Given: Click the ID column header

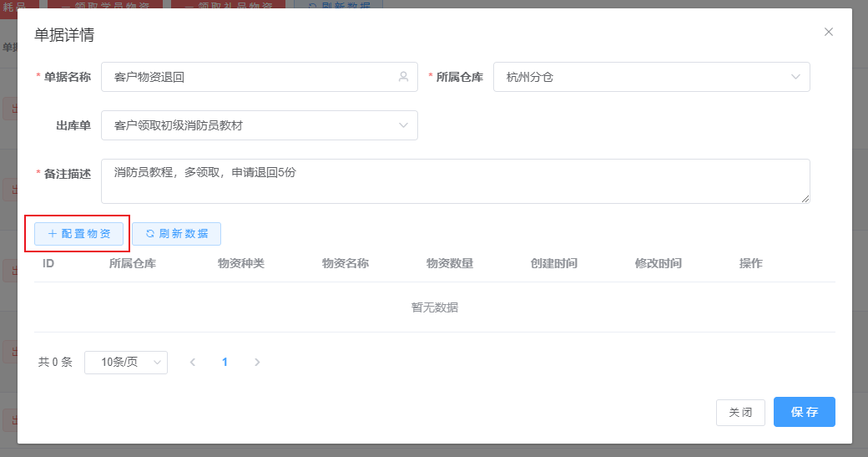Looking at the screenshot, I should [48, 263].
